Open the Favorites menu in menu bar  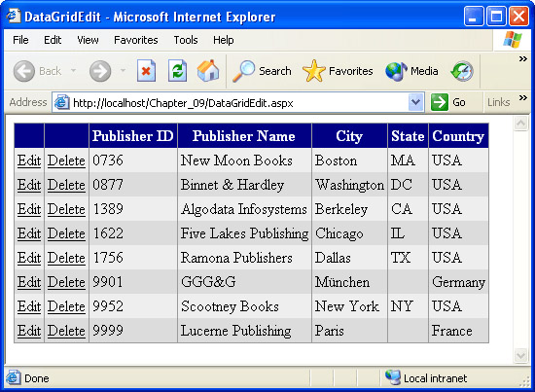[x=136, y=40]
